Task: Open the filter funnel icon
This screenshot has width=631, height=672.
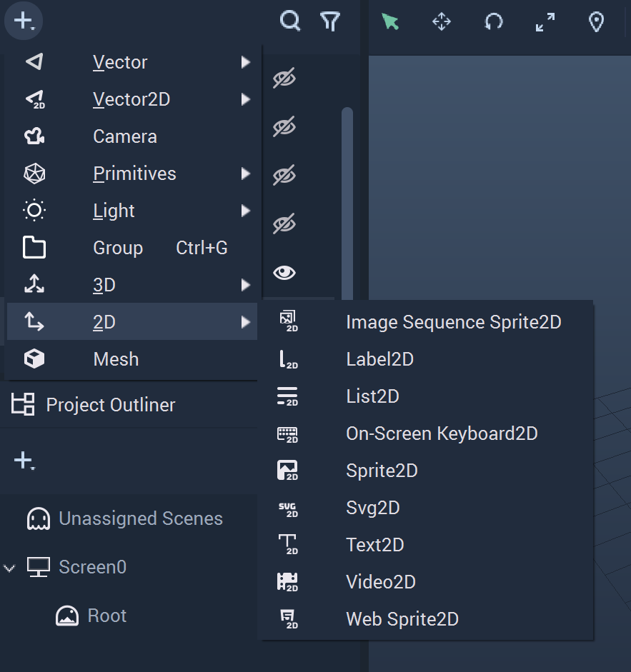Action: tap(330, 21)
